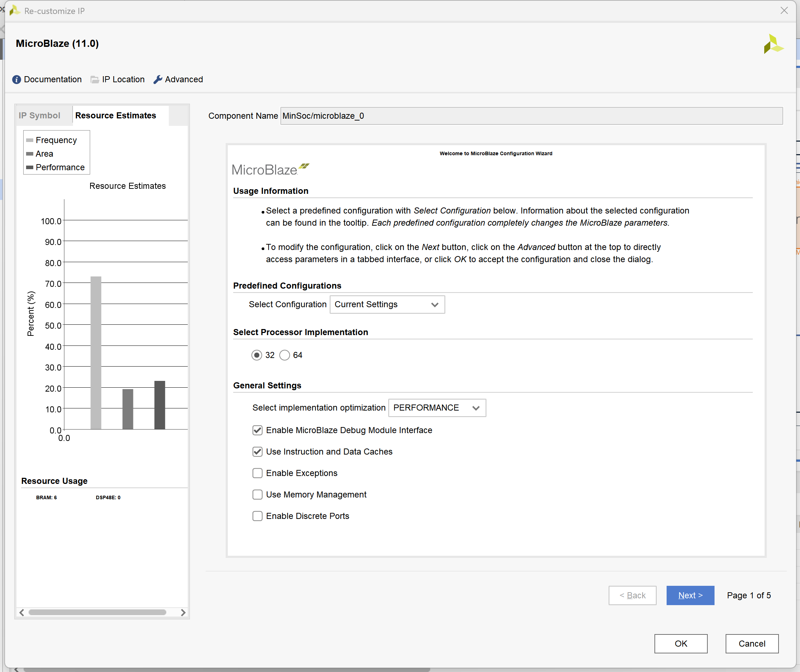Select the 32-bit processor implementation
The height and width of the screenshot is (672, 800).
pos(257,355)
